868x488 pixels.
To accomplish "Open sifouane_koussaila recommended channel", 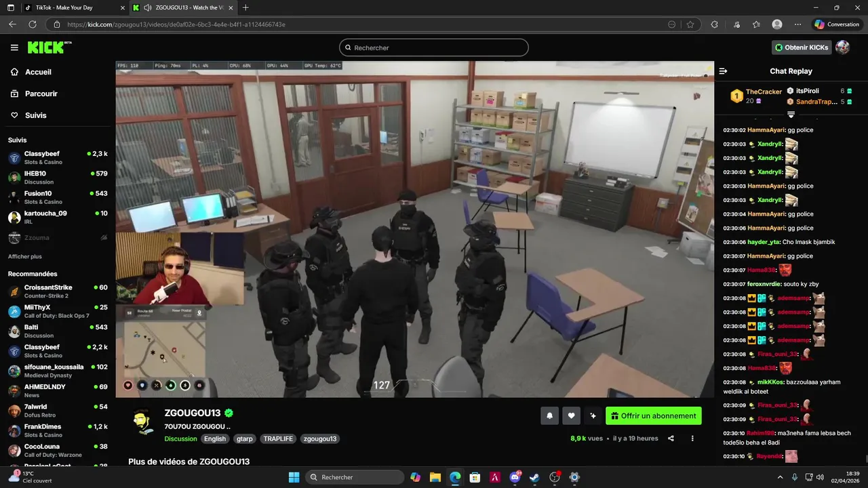I will [58, 371].
